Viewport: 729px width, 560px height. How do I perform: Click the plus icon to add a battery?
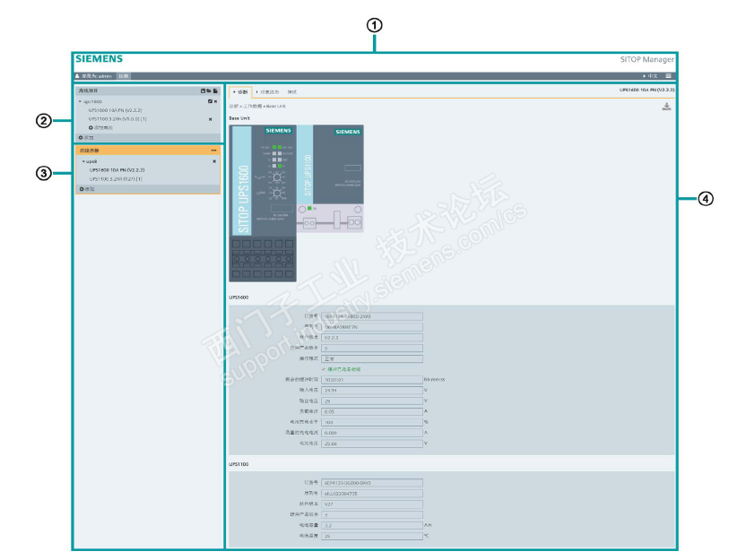click(x=91, y=127)
